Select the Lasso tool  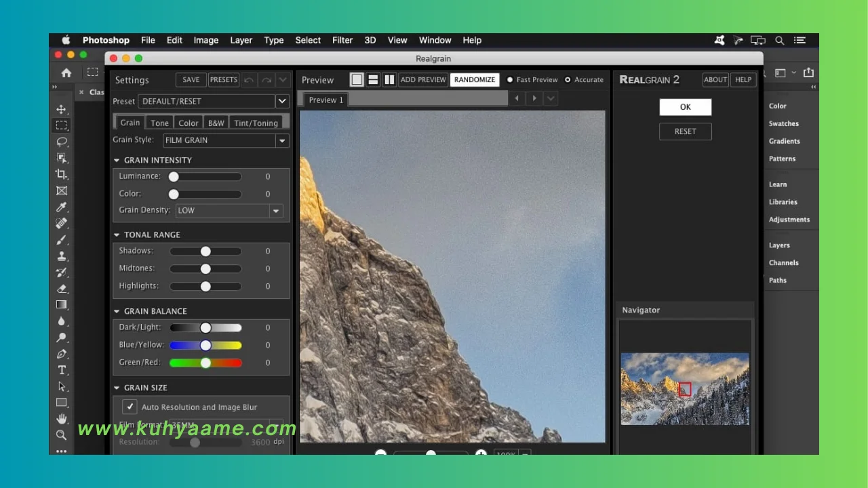coord(62,142)
